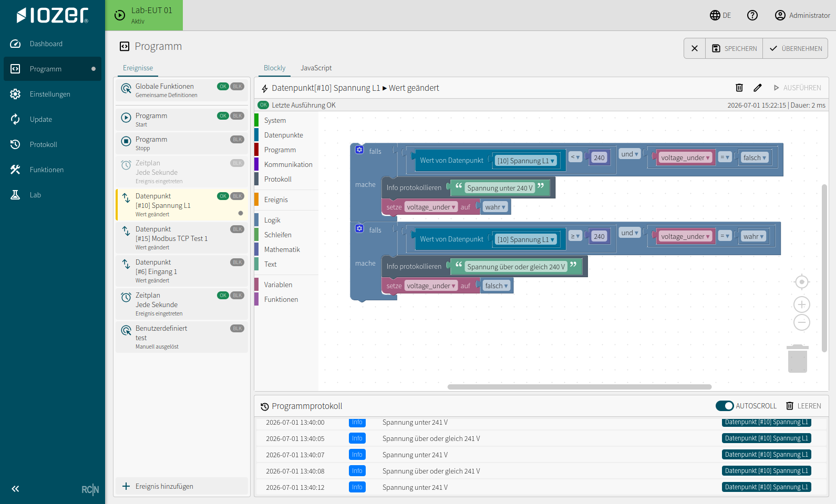
Task: Open falsch dropdown in first falls condition
Action: click(755, 157)
